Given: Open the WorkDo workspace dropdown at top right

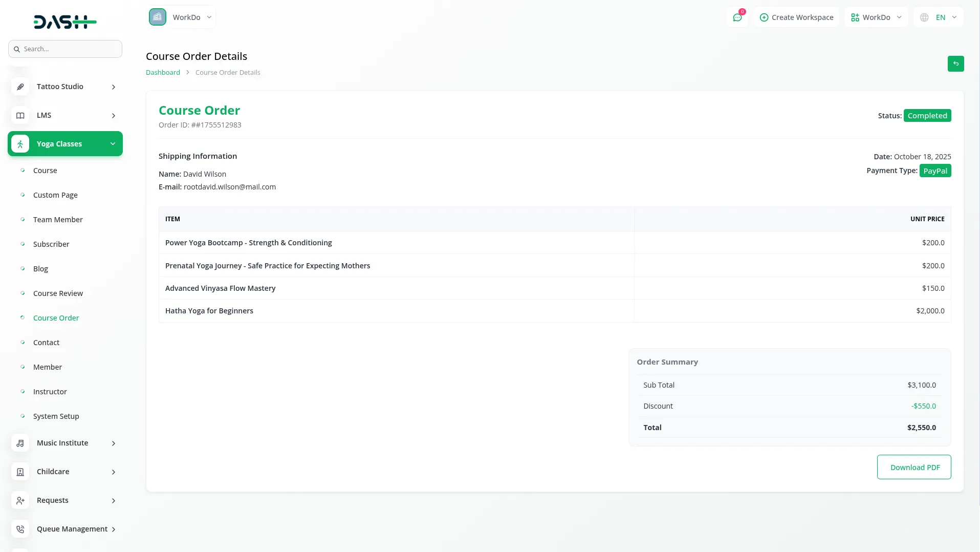Looking at the screenshot, I should (876, 17).
